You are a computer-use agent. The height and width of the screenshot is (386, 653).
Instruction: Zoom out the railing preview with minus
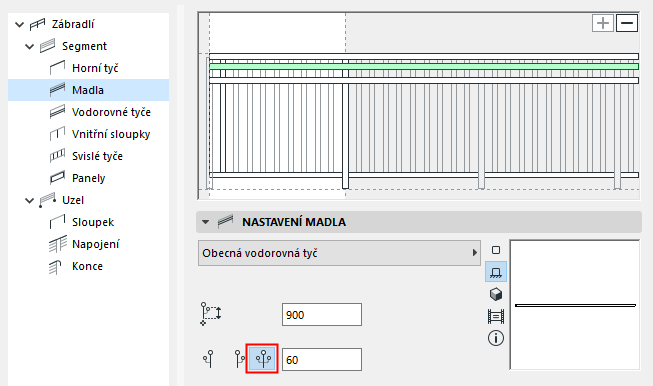(x=627, y=23)
